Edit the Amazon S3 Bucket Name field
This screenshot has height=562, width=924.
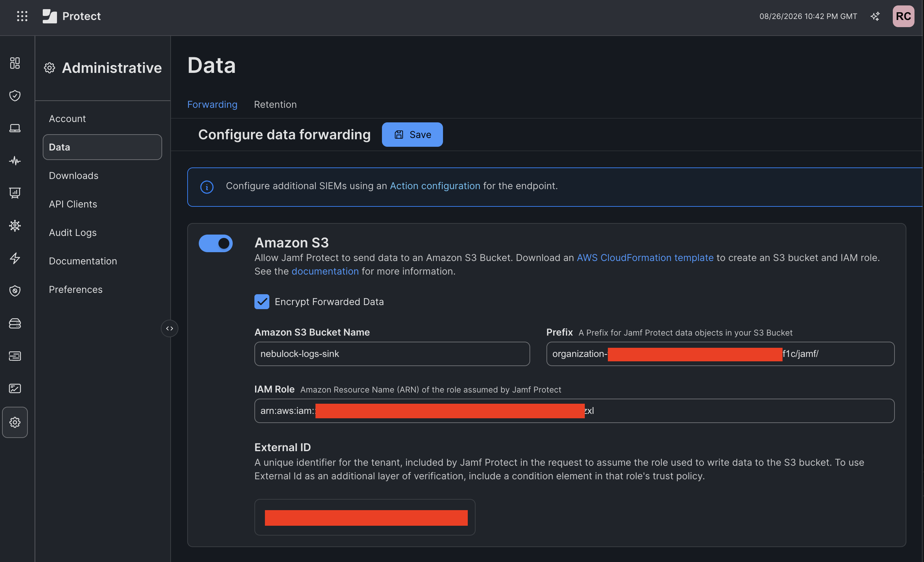392,354
